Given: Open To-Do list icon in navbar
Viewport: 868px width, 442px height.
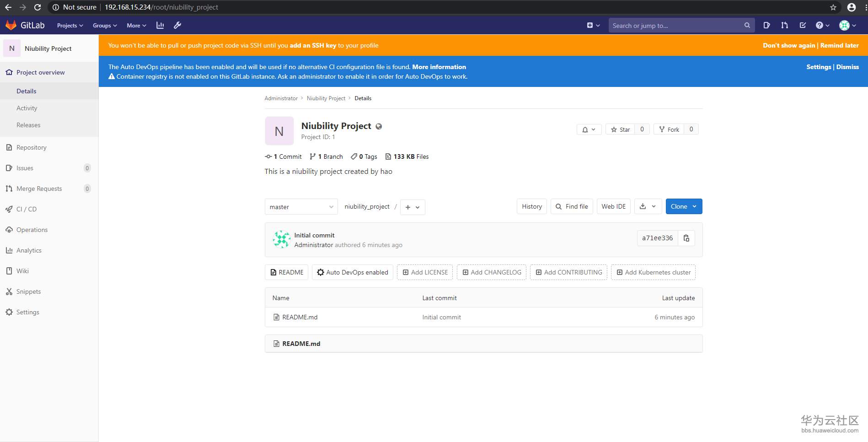Looking at the screenshot, I should pyautogui.click(x=803, y=25).
